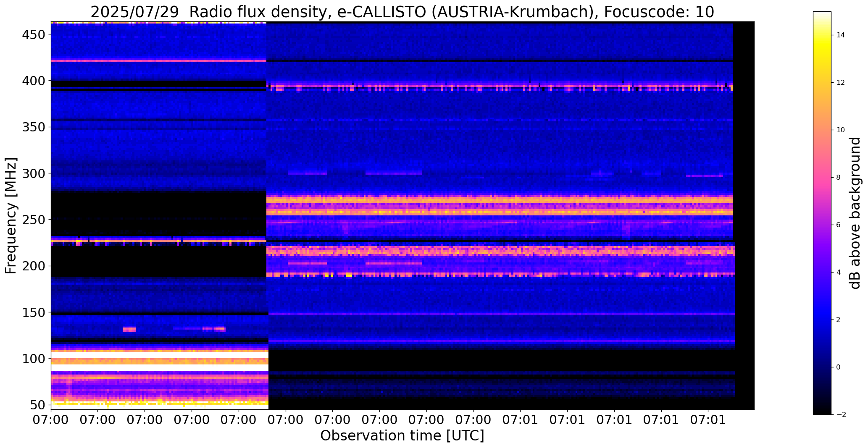The width and height of the screenshot is (868, 448).
Task: Click the colorbar tick label 8
Action: pyautogui.click(x=839, y=178)
